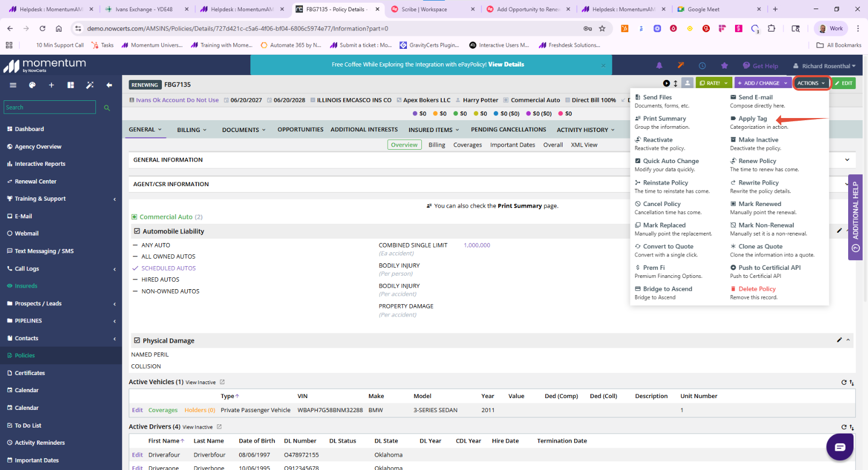Screen dimensions: 868x470
Task: Select Push to Certificial API action
Action: [769, 268]
